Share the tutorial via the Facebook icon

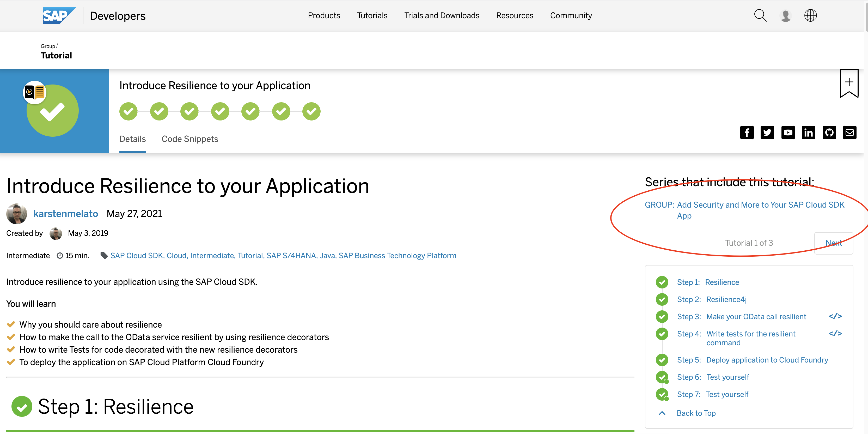click(x=747, y=132)
